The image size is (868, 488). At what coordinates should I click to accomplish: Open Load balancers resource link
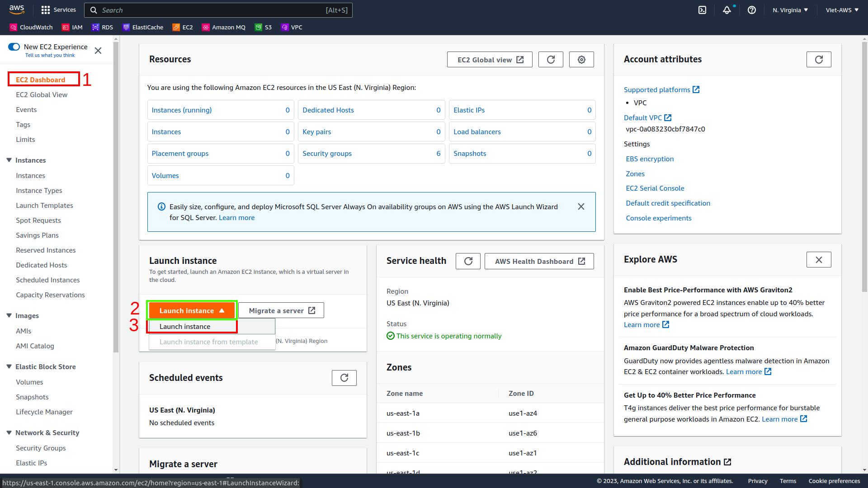click(477, 131)
